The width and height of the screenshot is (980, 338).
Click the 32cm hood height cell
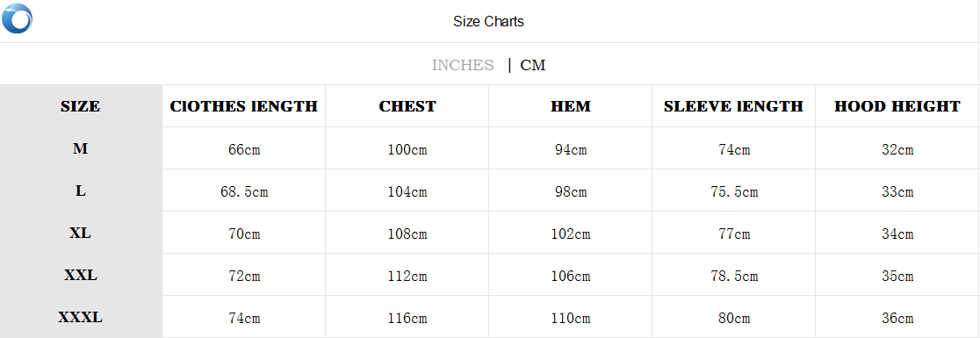(897, 150)
